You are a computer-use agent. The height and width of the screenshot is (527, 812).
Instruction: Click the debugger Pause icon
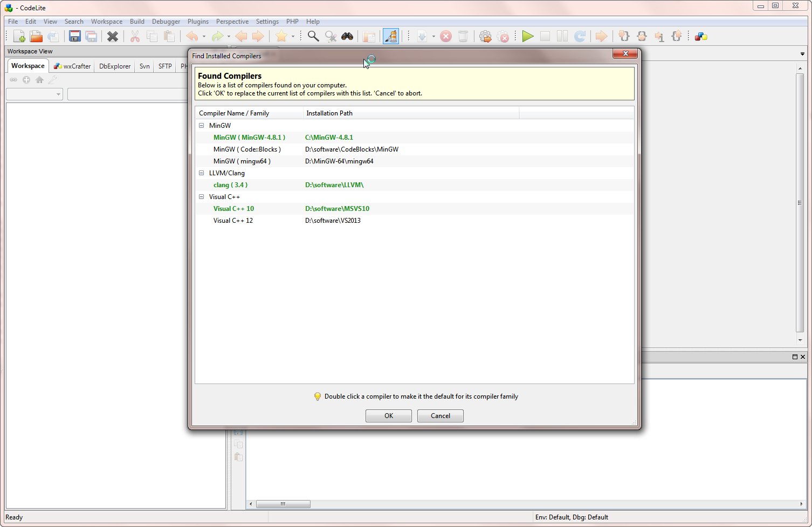click(x=562, y=36)
